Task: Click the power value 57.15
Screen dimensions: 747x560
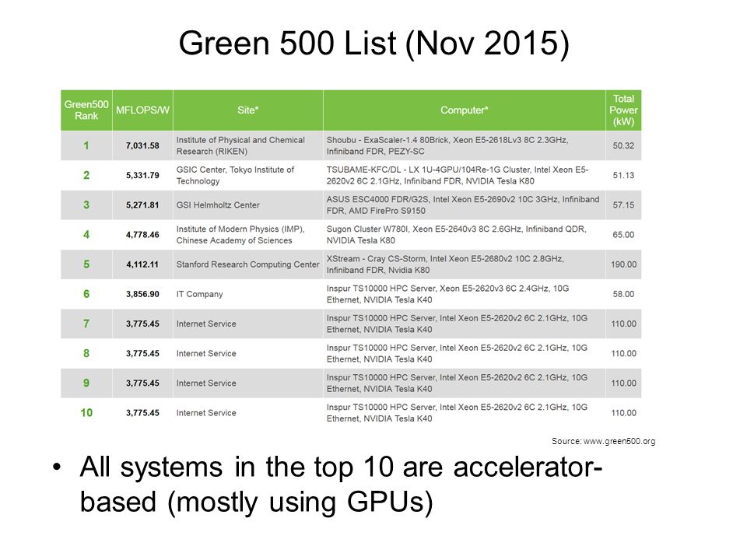Action: [x=623, y=205]
